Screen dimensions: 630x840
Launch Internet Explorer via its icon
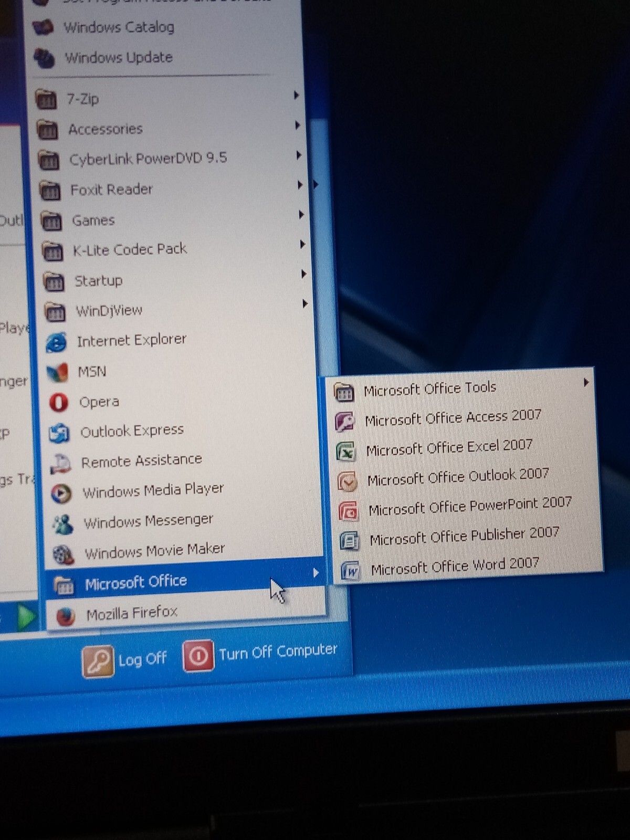pyautogui.click(x=56, y=342)
